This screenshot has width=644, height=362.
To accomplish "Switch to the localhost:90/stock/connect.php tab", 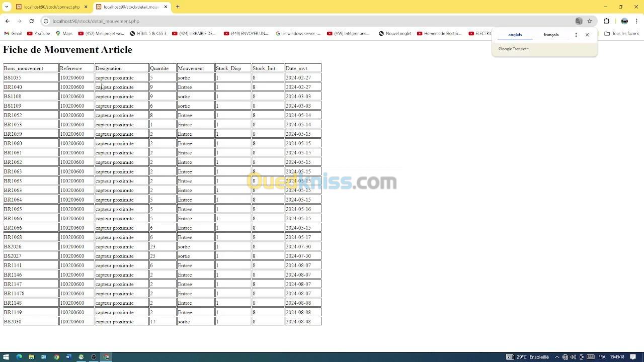I will click(52, 7).
